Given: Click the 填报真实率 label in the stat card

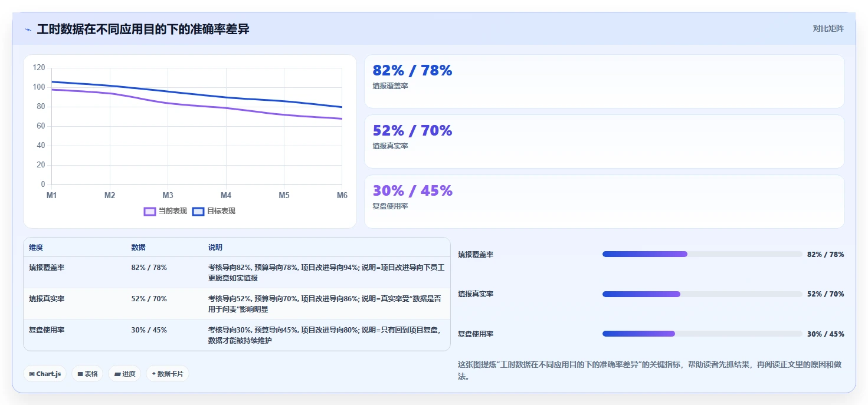Looking at the screenshot, I should (390, 146).
